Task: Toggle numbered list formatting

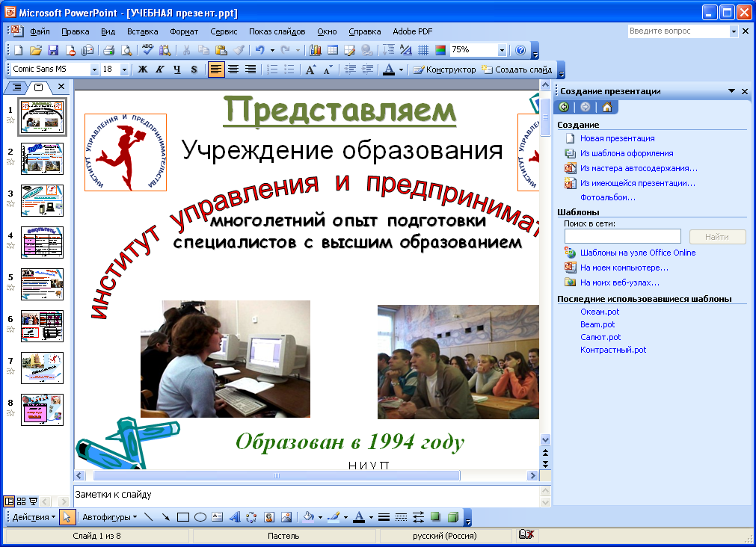Action: click(x=272, y=69)
